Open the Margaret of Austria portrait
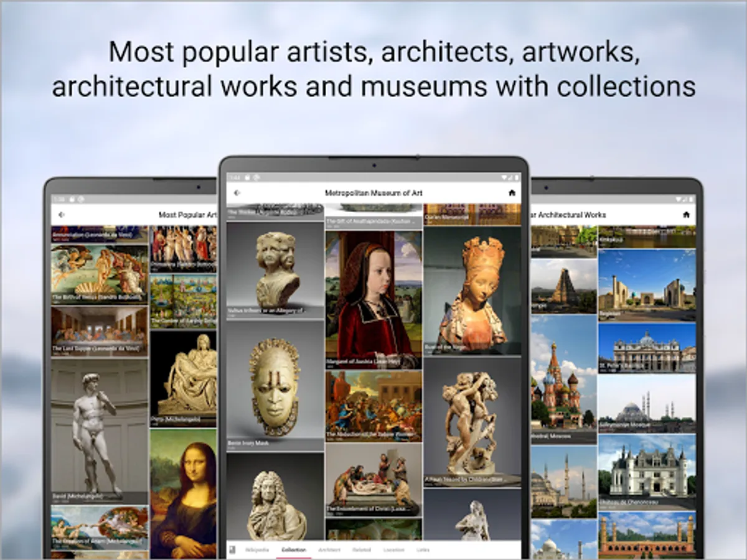Image resolution: width=747 pixels, height=560 pixels. [374, 300]
